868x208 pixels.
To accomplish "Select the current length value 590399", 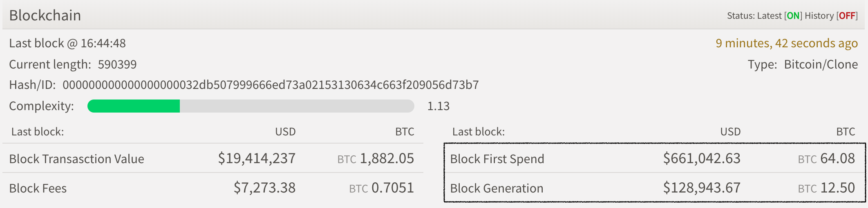I will click(x=117, y=64).
